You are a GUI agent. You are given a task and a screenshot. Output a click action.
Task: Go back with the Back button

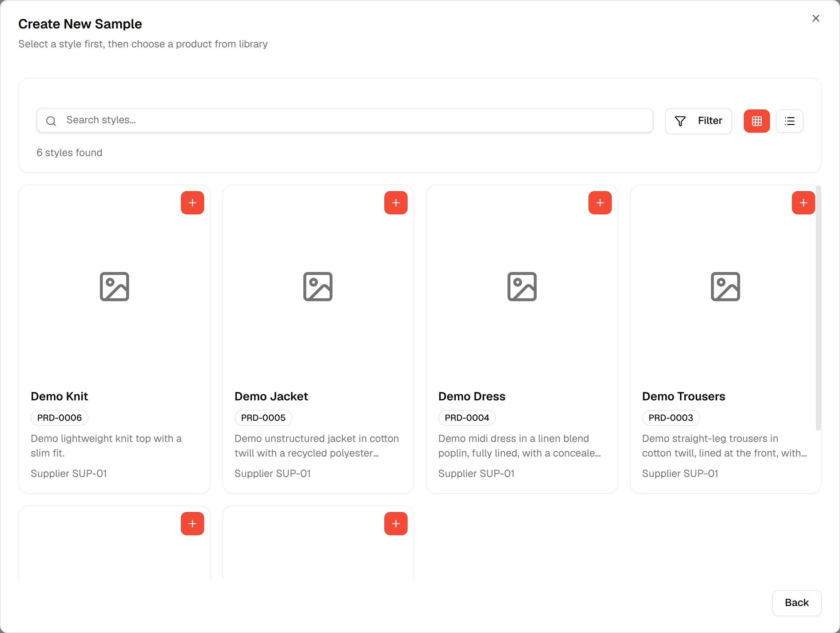coord(796,603)
